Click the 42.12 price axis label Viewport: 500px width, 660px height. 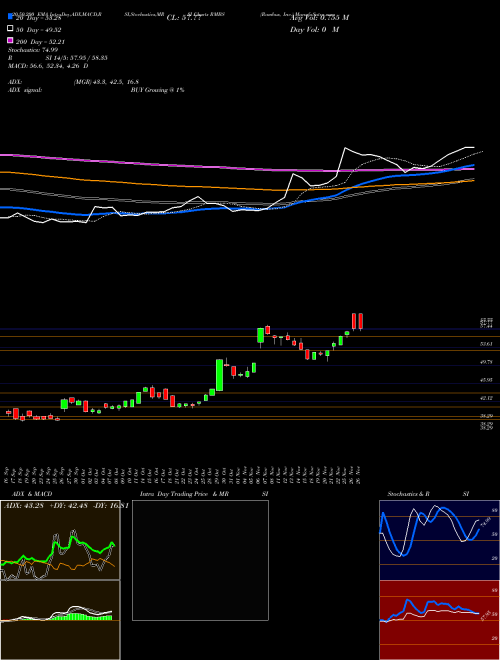pyautogui.click(x=487, y=398)
